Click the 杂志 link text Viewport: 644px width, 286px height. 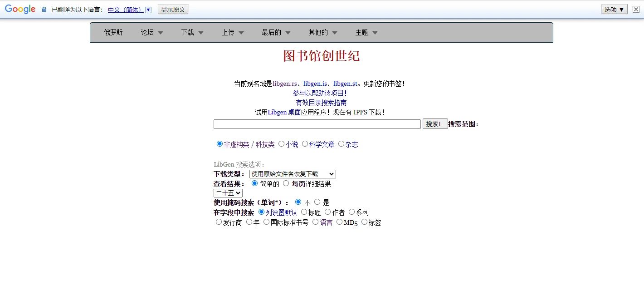click(352, 144)
